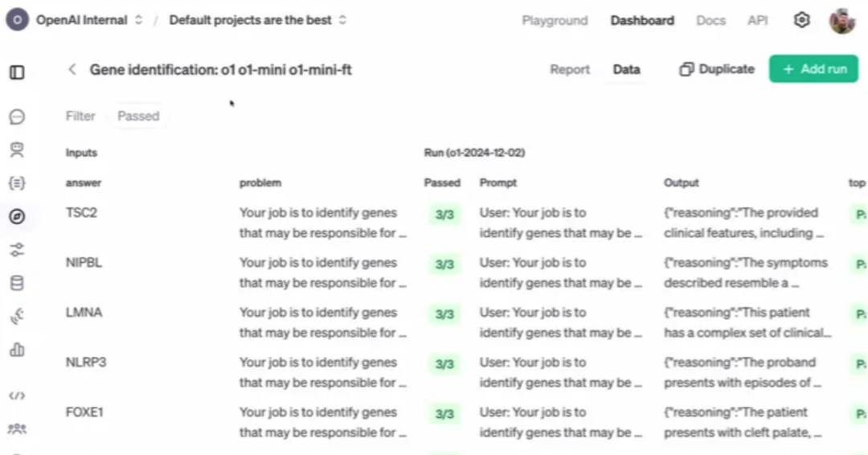
Task: Go back using the left arrow
Action: pos(72,70)
